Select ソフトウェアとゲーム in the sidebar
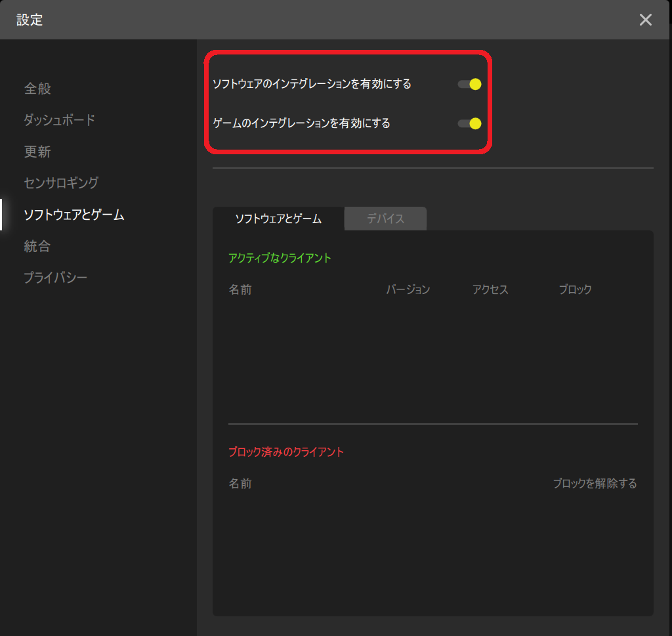 pyautogui.click(x=73, y=215)
